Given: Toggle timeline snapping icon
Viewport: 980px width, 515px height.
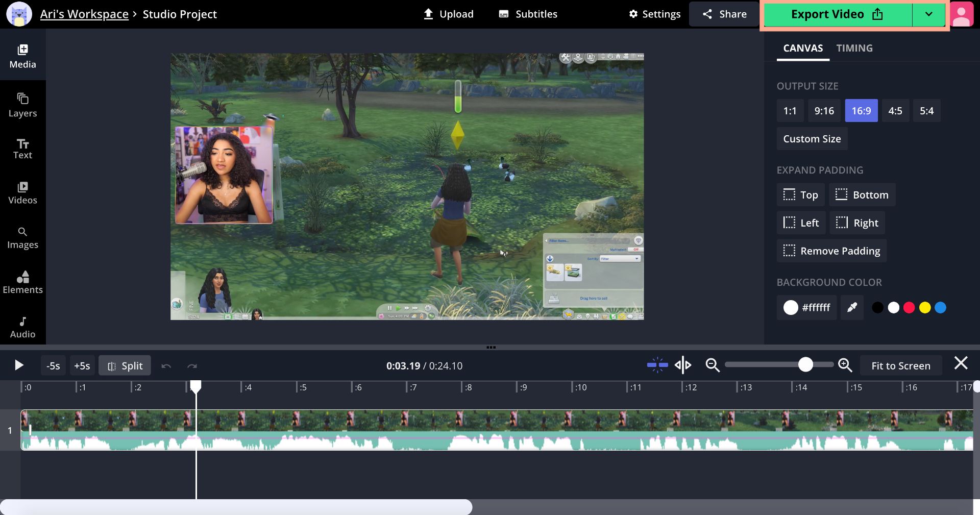Looking at the screenshot, I should (657, 365).
